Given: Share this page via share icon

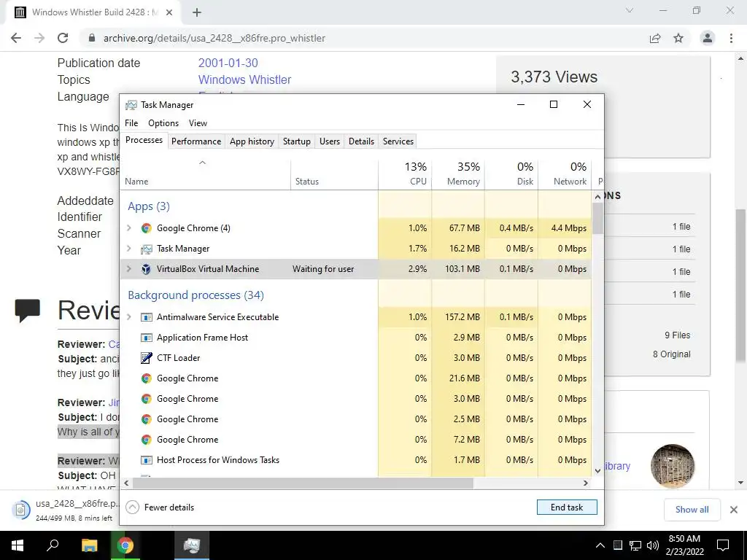Looking at the screenshot, I should pyautogui.click(x=655, y=38).
